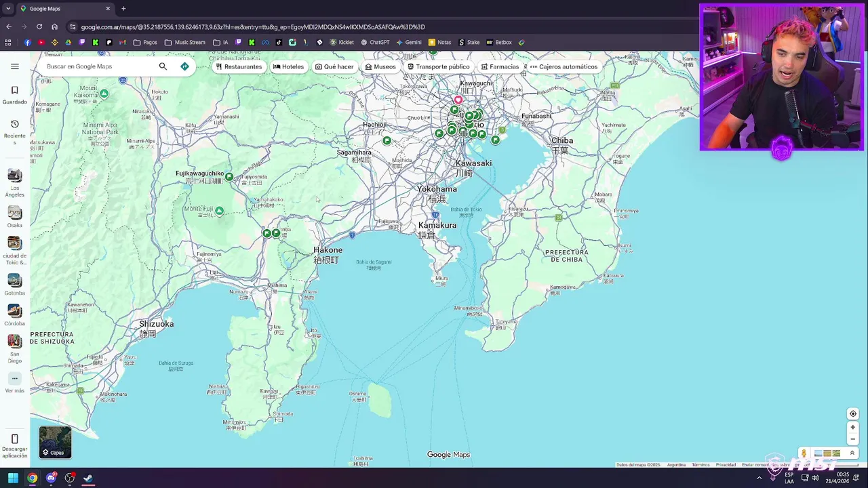The image size is (868, 488).
Task: Open the ChatGPT bookmark
Action: coord(375,42)
